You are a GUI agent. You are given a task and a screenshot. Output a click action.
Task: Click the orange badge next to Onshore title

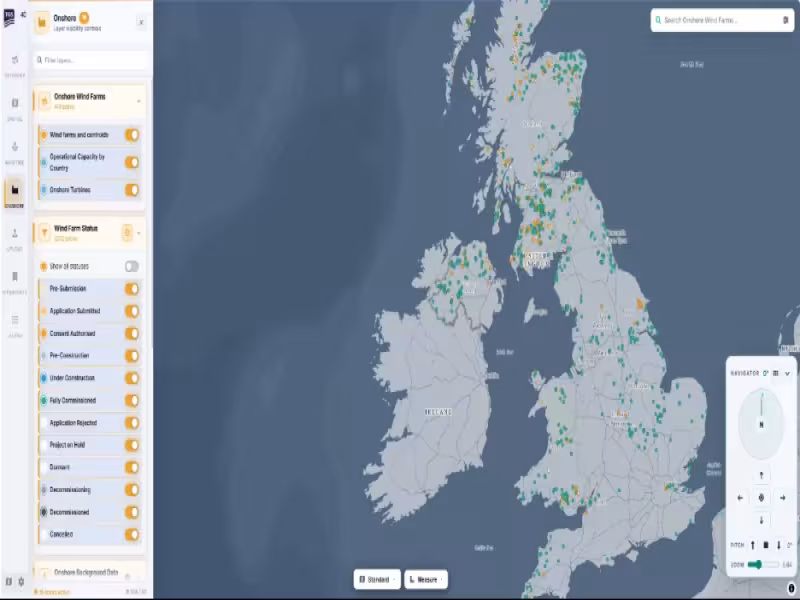coord(84,18)
